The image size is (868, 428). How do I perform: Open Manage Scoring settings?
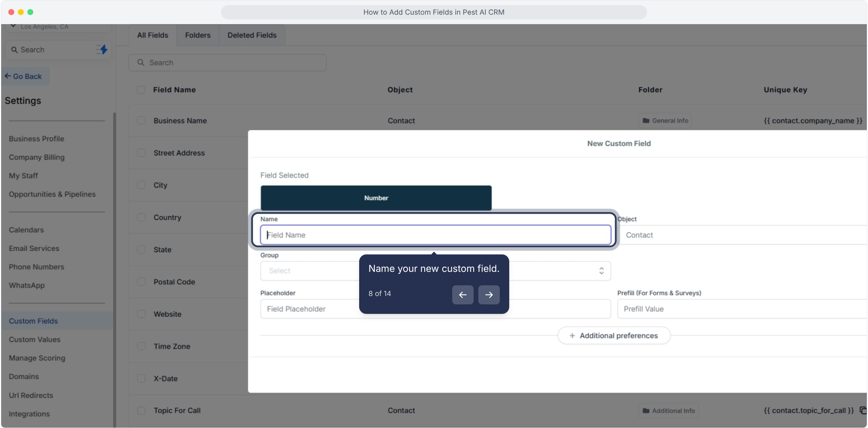37,358
